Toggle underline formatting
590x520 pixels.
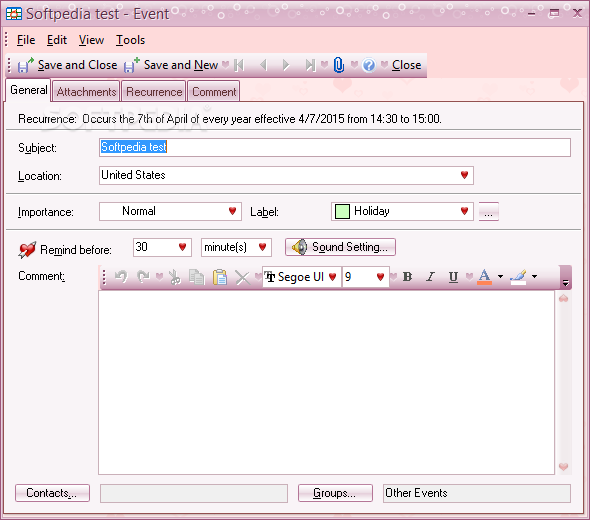coord(453,277)
